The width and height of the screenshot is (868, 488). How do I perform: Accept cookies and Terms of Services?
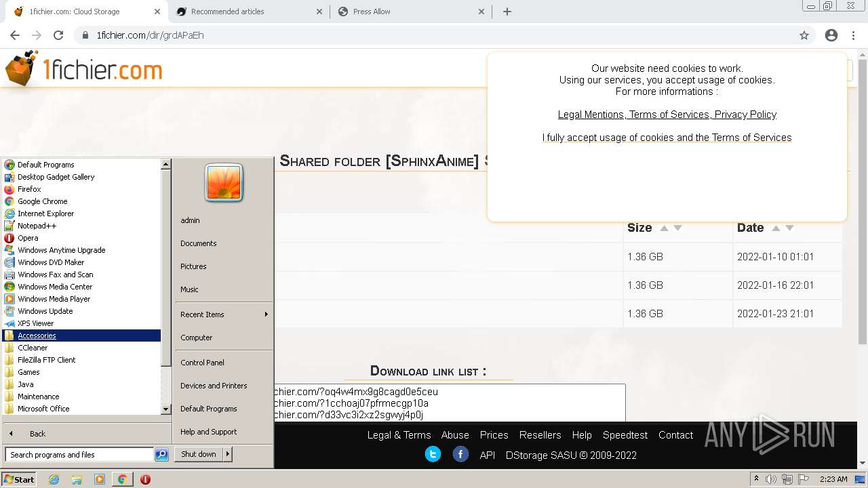667,138
